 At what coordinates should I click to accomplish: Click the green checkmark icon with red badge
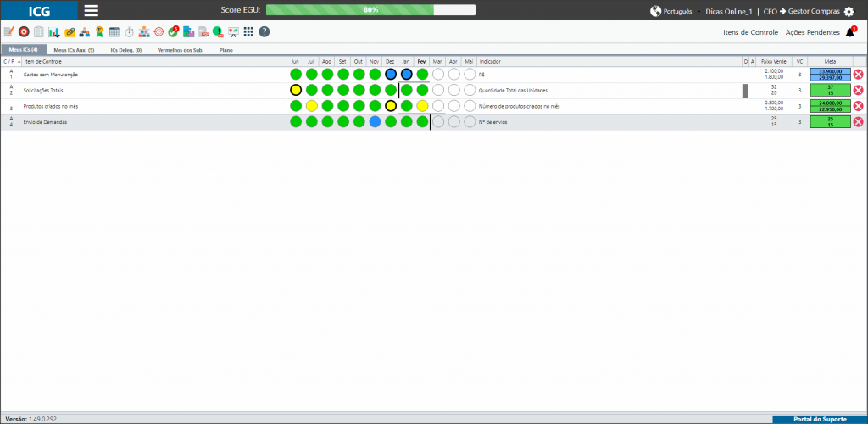pyautogui.click(x=174, y=31)
